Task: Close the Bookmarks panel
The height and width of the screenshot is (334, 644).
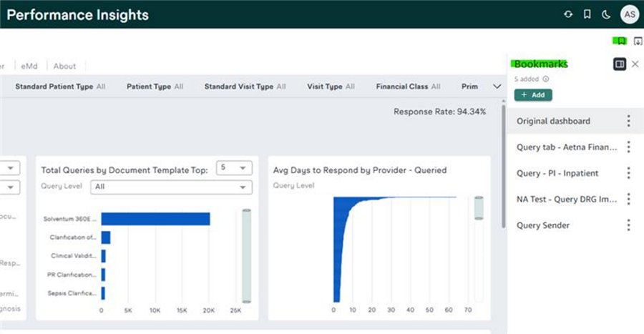Action: point(635,64)
